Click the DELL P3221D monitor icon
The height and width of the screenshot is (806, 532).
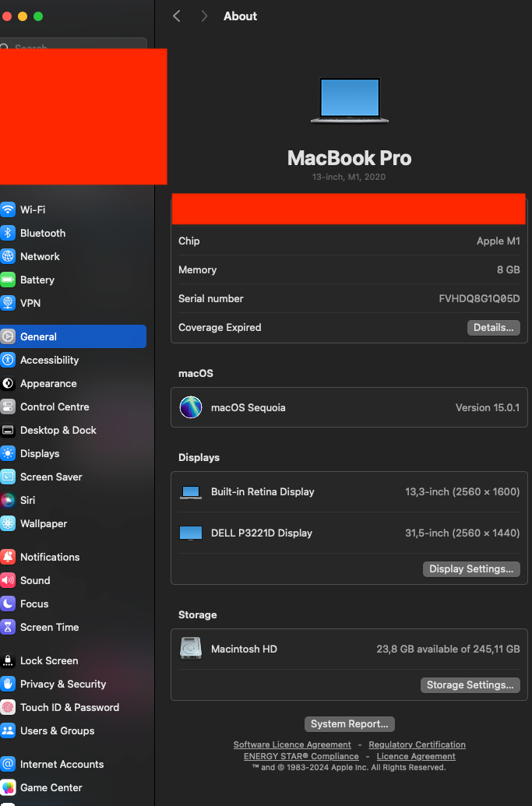tap(191, 533)
